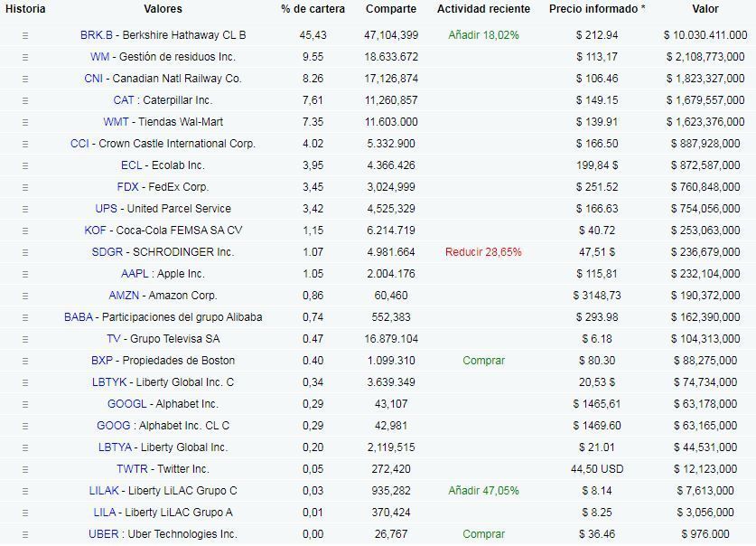The height and width of the screenshot is (546, 756).
Task: Follow the SDGR ticker link
Action: tap(107, 252)
